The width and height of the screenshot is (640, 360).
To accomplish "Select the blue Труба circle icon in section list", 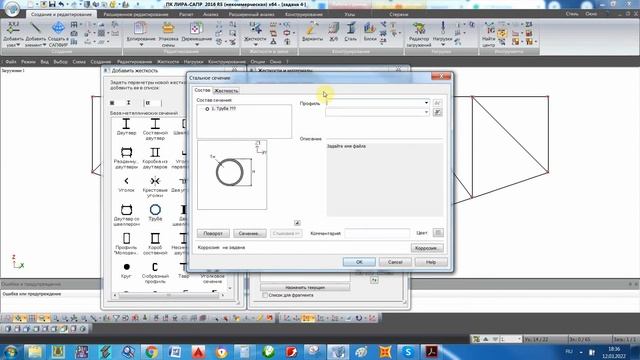I will point(155,210).
